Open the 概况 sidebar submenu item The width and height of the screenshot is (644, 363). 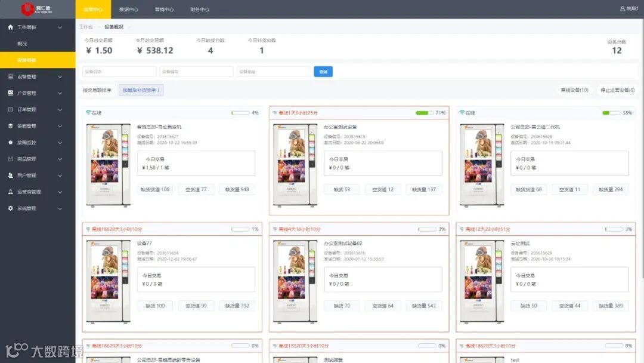point(38,44)
